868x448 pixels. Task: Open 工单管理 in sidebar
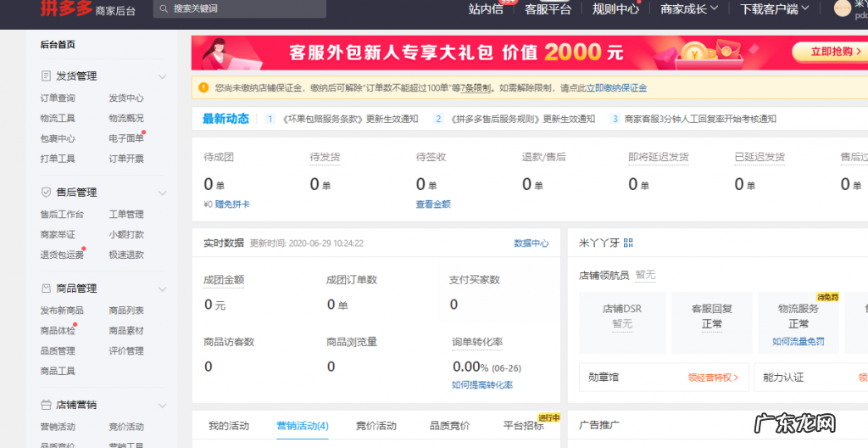126,214
